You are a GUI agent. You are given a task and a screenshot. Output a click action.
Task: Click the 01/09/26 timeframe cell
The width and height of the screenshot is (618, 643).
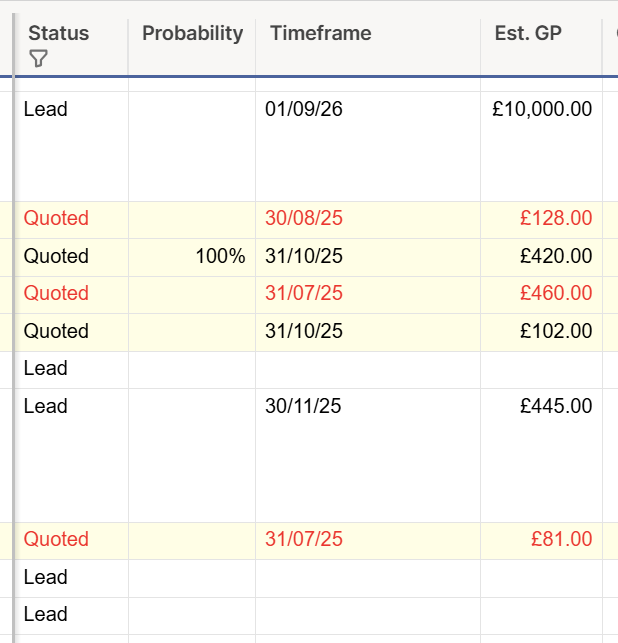[368, 146]
